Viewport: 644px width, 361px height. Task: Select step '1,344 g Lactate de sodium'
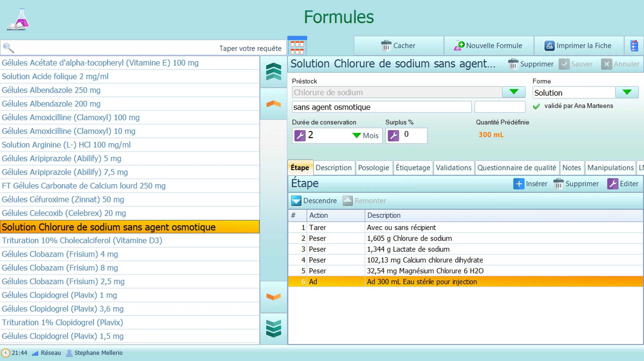(x=465, y=249)
